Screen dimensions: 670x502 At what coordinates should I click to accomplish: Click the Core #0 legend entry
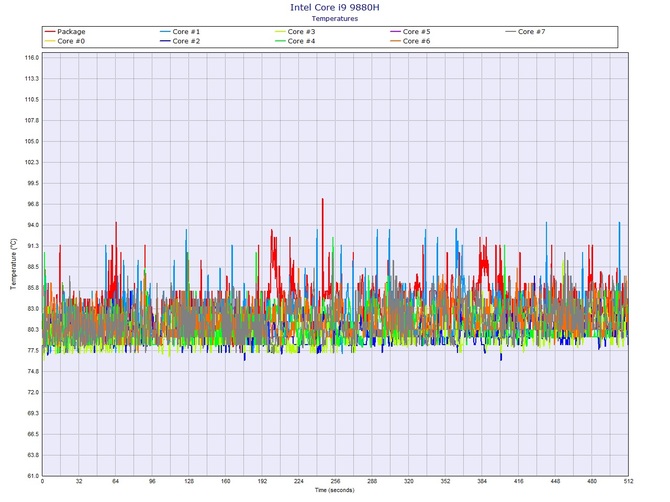(x=65, y=41)
